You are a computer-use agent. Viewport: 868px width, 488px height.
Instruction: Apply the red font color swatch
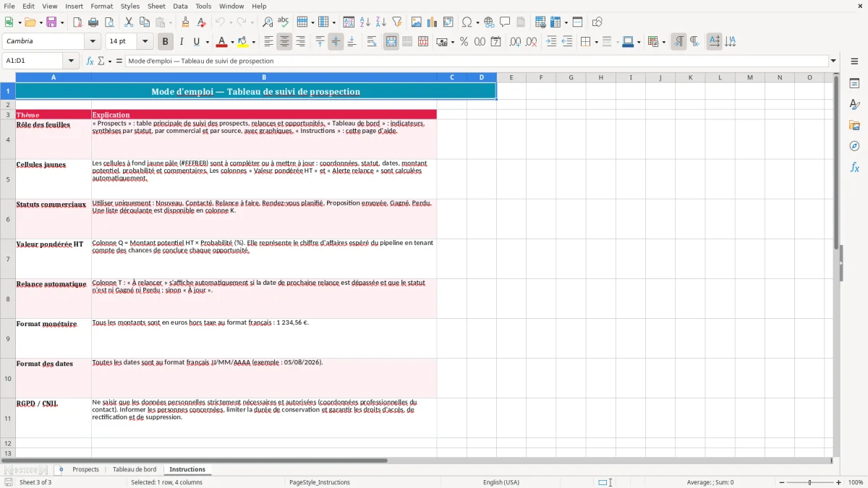[x=222, y=42]
